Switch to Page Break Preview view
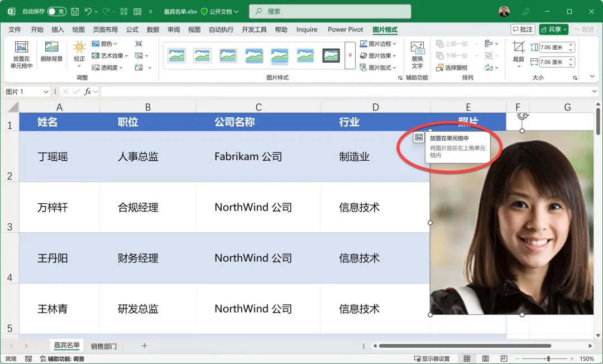The width and height of the screenshot is (603, 364). coord(504,358)
